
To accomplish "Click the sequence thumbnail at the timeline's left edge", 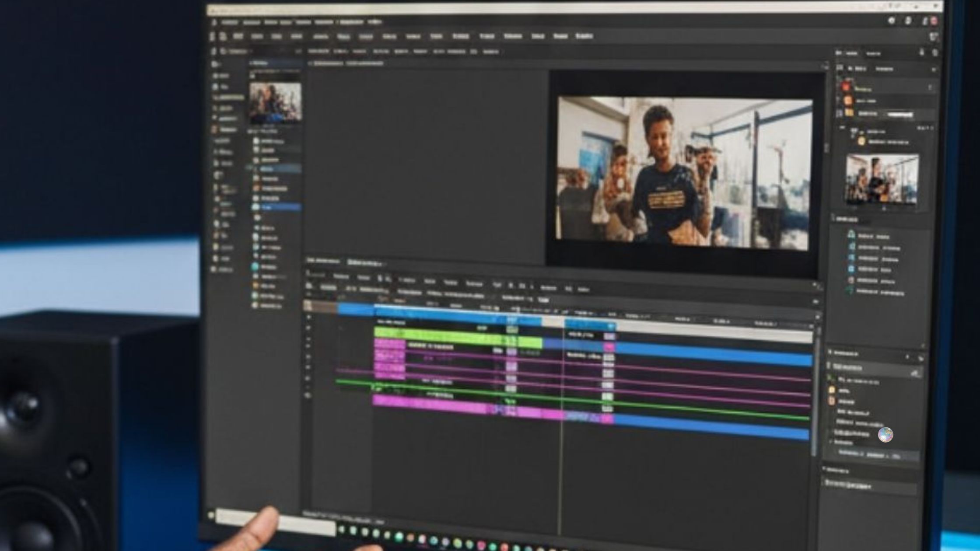I will pyautogui.click(x=308, y=306).
